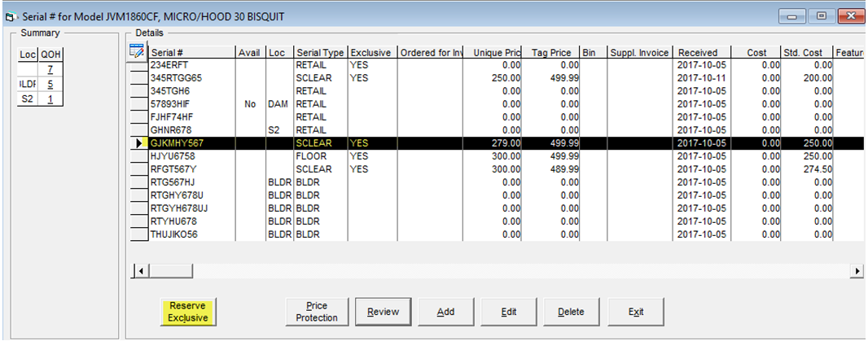
Task: Click the horizontal scrollbar thumb
Action: pyautogui.click(x=169, y=271)
